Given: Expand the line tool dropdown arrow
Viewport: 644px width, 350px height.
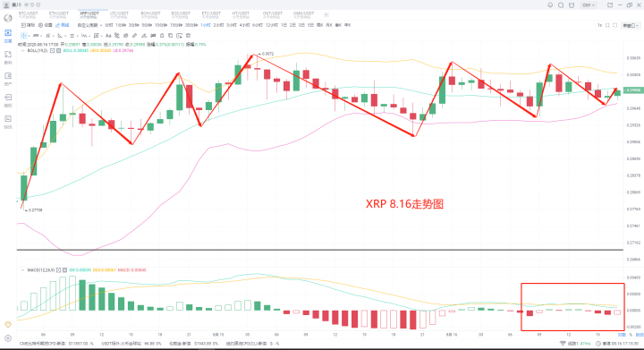Looking at the screenshot, I should coord(41,36).
